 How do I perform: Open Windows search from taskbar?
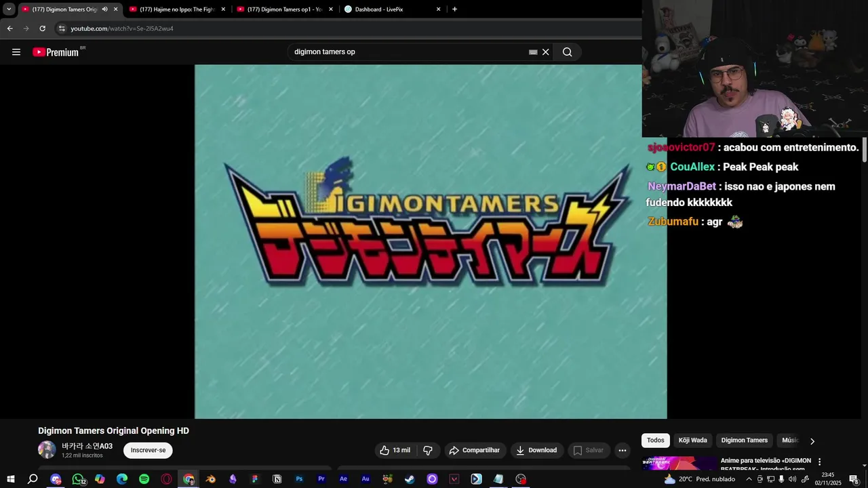click(33, 479)
